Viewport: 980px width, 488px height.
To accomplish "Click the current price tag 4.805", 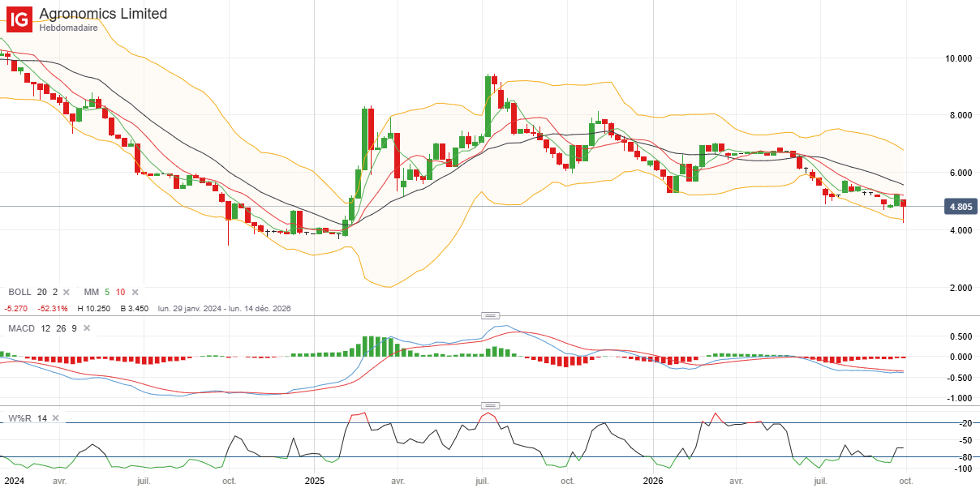I will [960, 207].
